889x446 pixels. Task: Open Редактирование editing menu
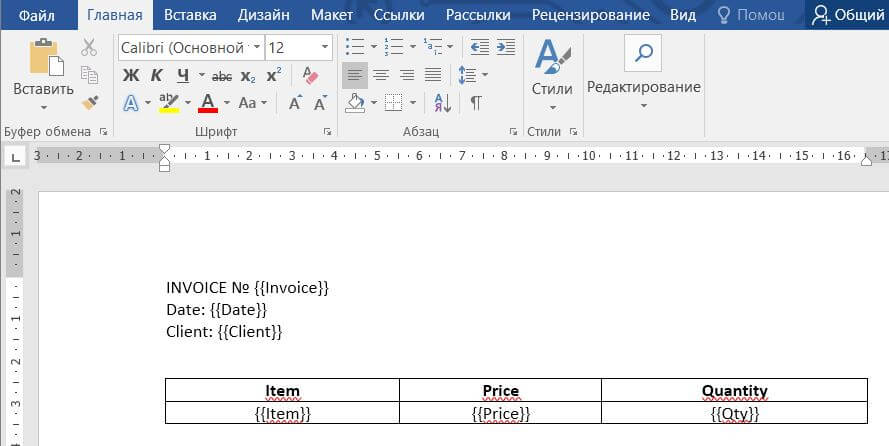(x=644, y=94)
